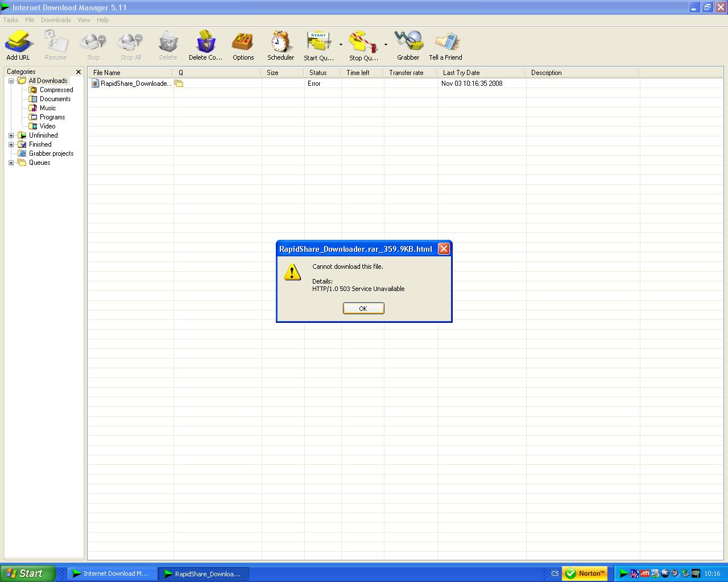Screen dimensions: 728x582
Task: Sort by the Status column header
Action: point(322,73)
